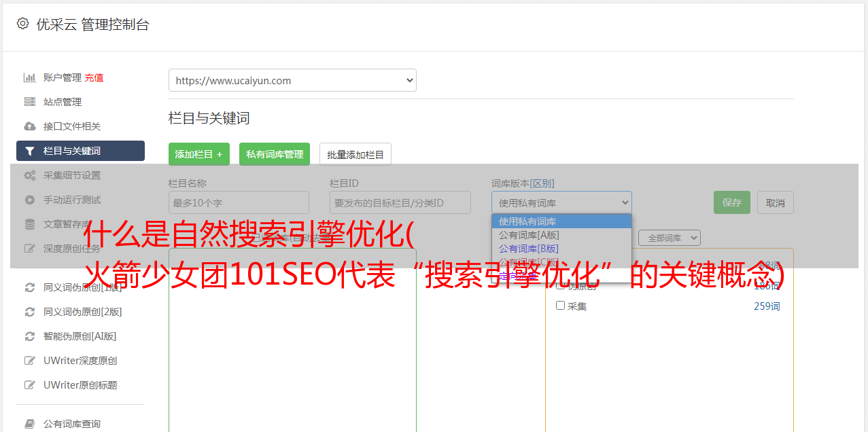
Task: Click the green 保存 button
Action: 732,202
